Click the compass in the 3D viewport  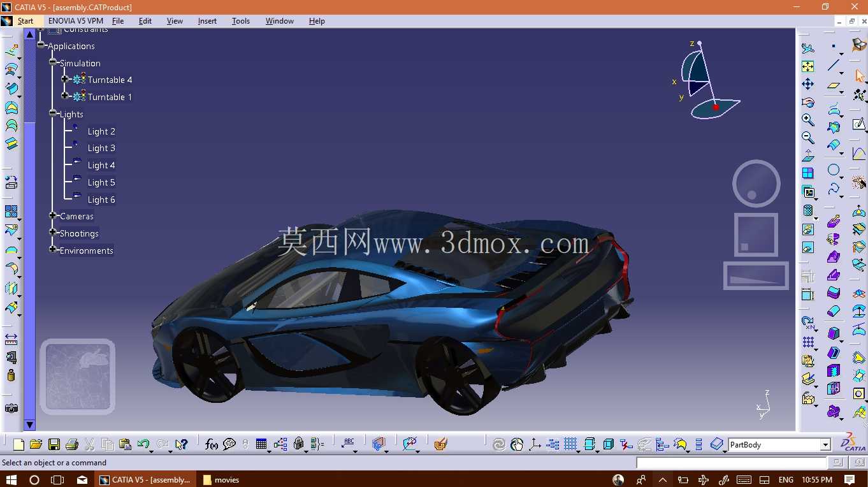(707, 80)
